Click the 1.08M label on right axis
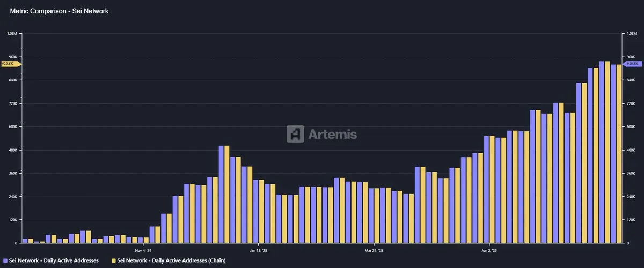Screen dimensions: 644x268 pos(631,34)
